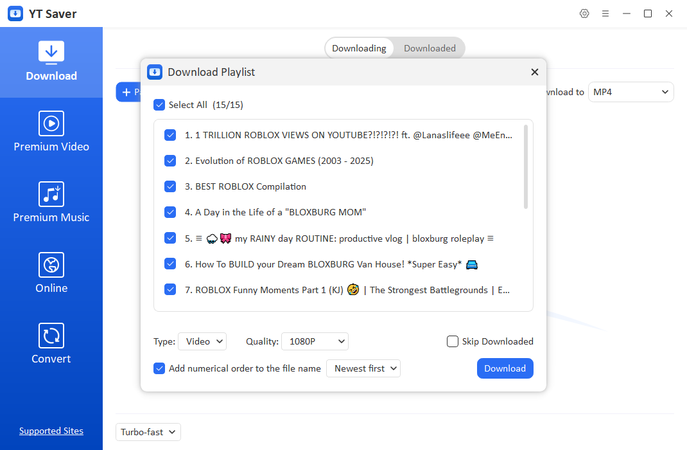Close the Download Playlist dialog

coord(534,72)
